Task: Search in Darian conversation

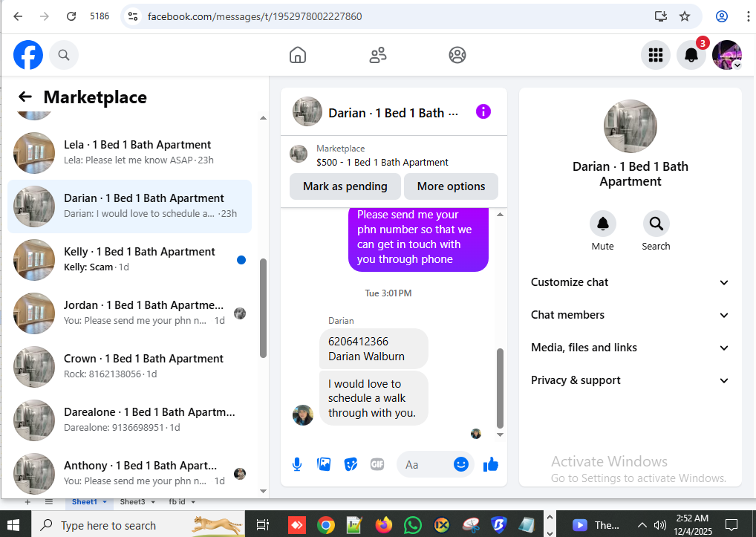Action: 656,224
